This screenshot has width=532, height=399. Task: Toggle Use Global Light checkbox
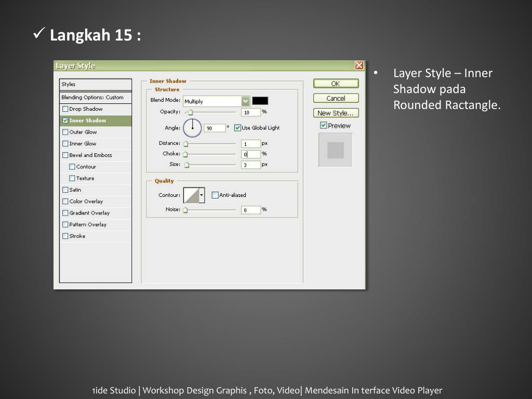(237, 128)
